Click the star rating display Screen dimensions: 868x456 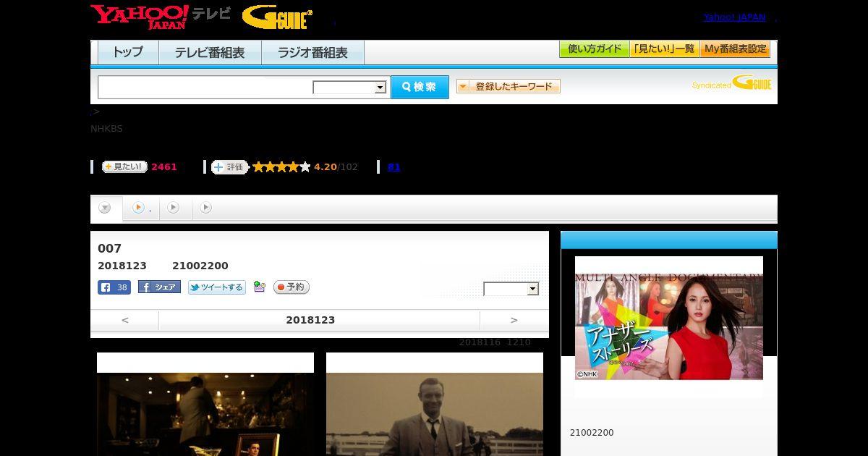point(281,167)
